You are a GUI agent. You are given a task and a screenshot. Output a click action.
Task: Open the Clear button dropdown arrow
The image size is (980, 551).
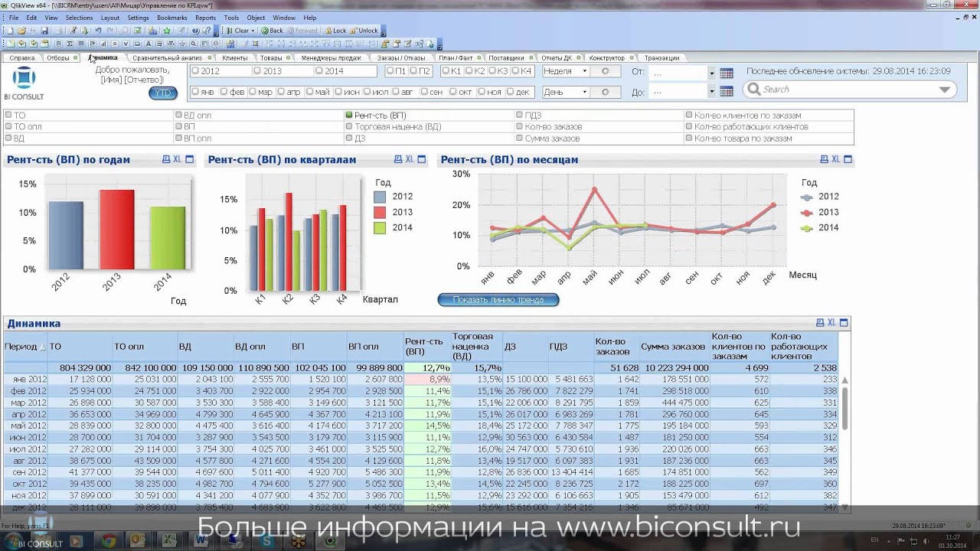pos(253,31)
